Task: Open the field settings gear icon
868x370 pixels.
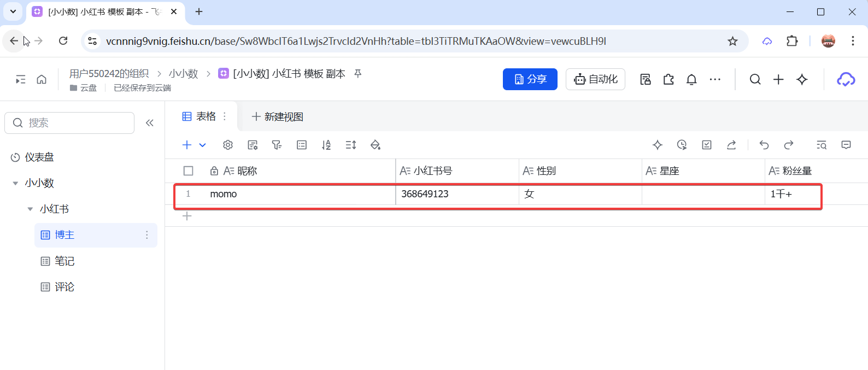Action: pos(228,145)
